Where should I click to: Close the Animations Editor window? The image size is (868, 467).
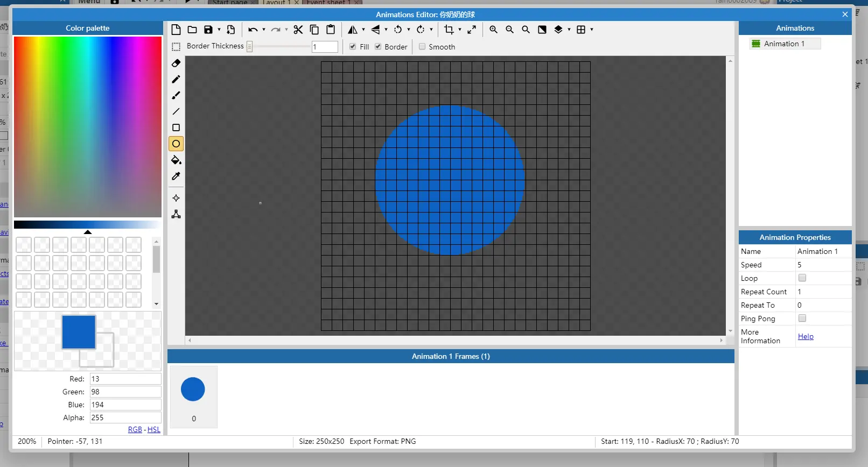845,15
